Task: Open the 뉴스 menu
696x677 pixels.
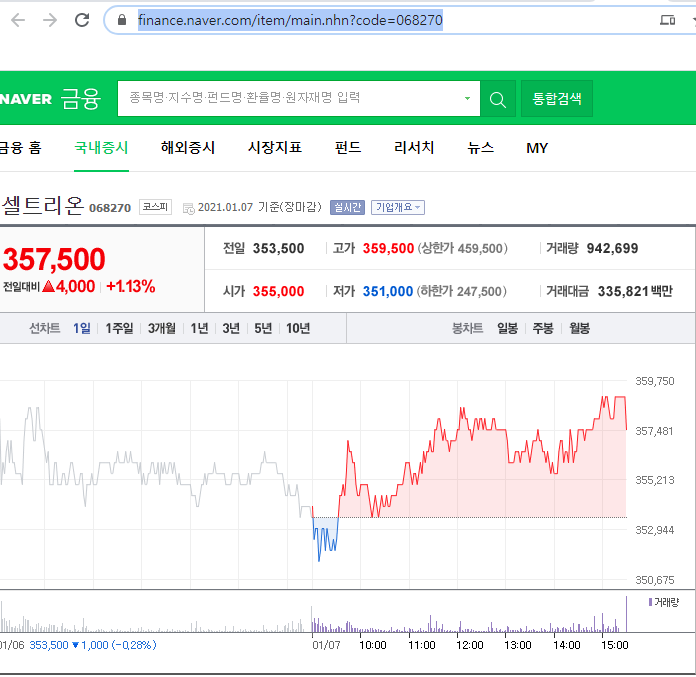Action: click(x=480, y=148)
